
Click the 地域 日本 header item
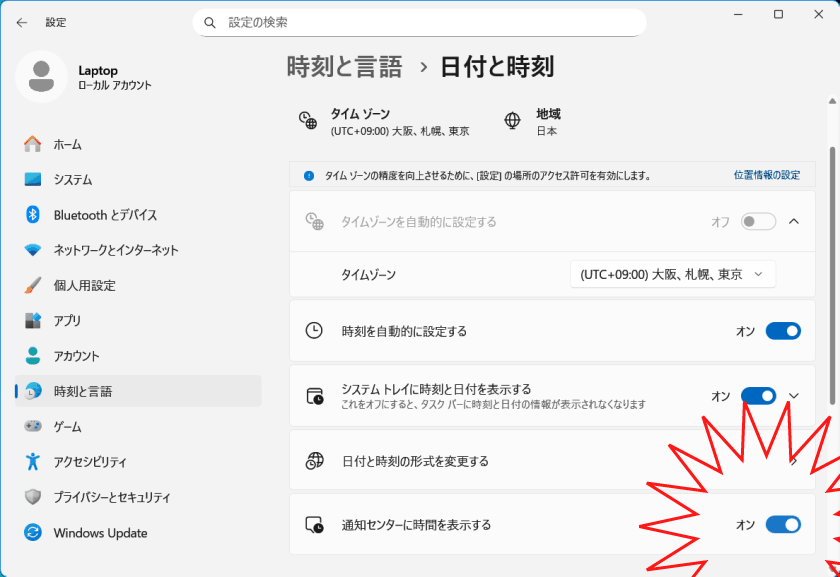coord(532,122)
